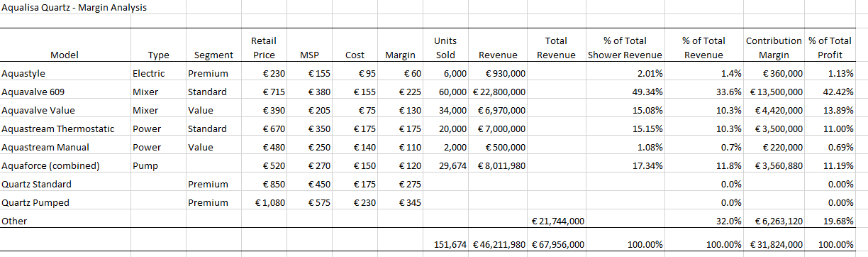The height and width of the screenshot is (257, 868).
Task: Click revenue cell € 22,800,000
Action: pyautogui.click(x=499, y=92)
